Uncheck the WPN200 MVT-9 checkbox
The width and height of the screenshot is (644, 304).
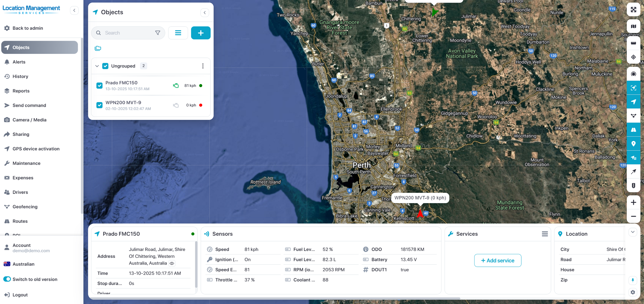[99, 105]
